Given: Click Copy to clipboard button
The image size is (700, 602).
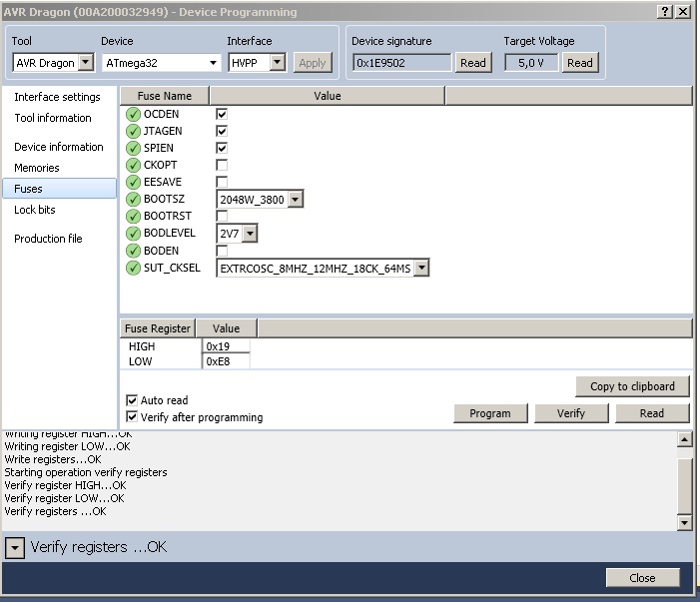Looking at the screenshot, I should coord(632,386).
